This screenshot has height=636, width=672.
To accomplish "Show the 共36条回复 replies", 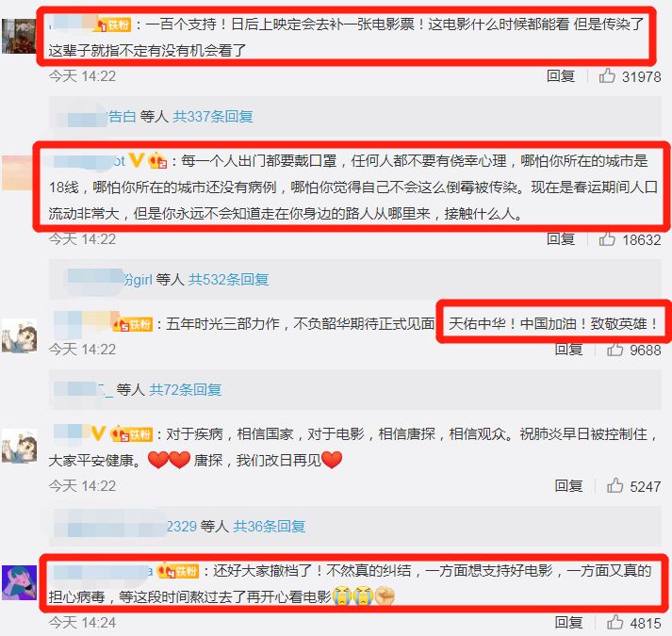I will coord(270,526).
